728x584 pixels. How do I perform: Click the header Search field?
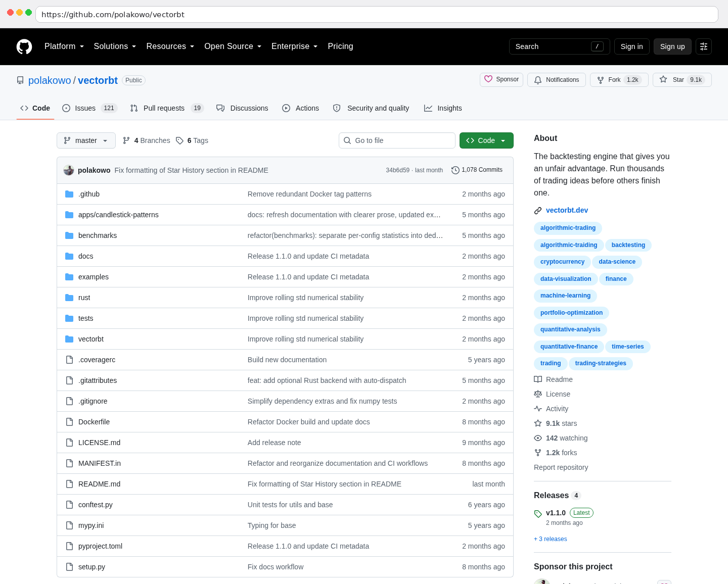pos(560,46)
